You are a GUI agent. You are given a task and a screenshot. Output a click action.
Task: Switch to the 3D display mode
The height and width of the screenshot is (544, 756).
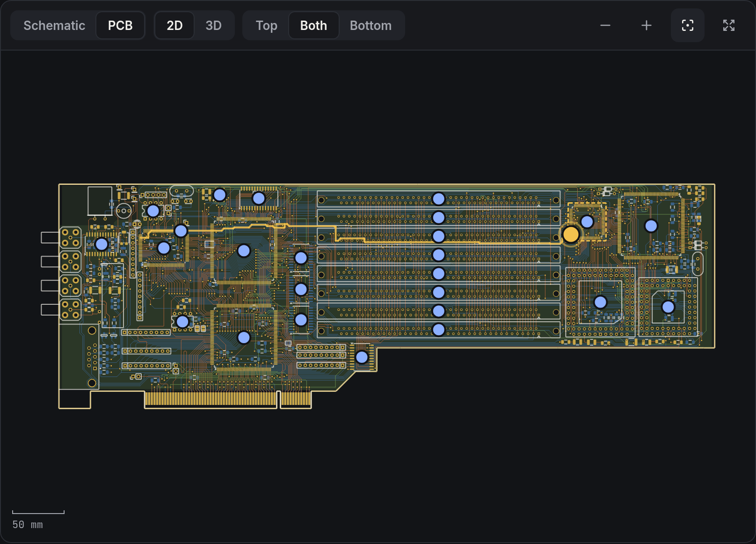tap(213, 25)
